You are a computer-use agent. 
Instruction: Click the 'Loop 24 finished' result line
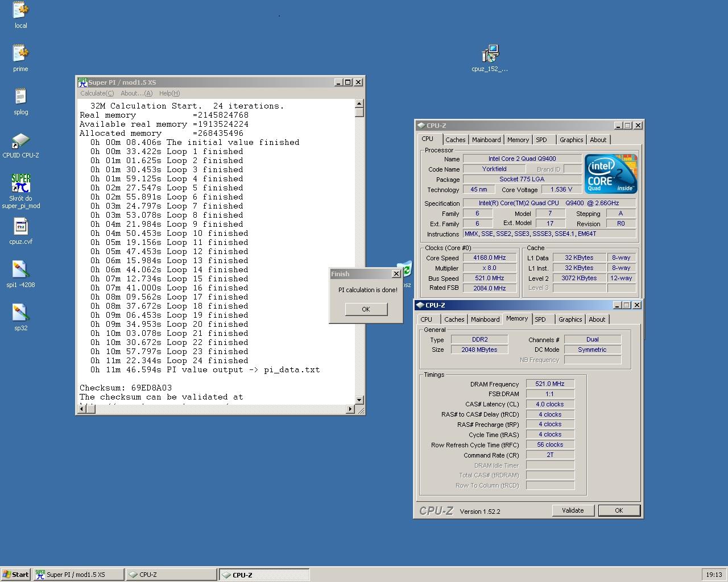tap(169, 360)
